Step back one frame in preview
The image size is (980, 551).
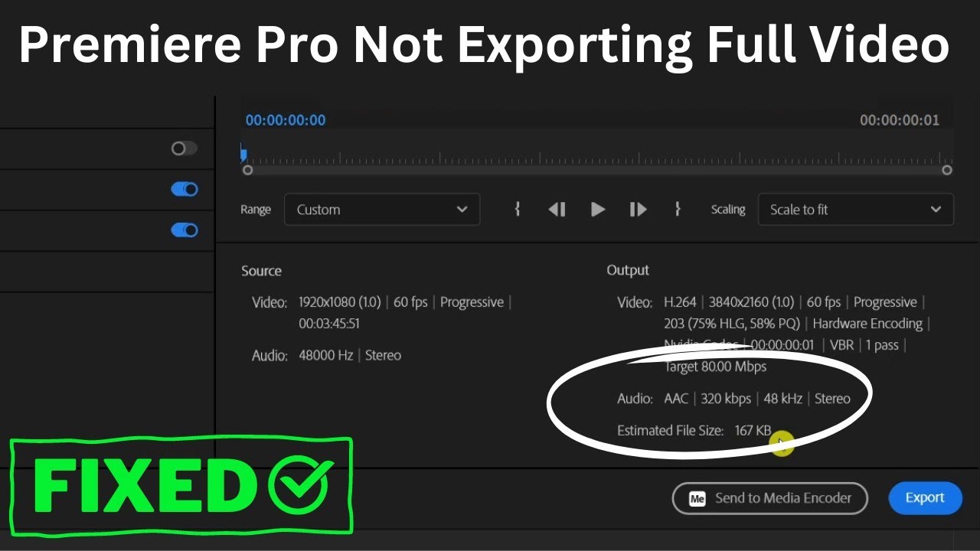(557, 210)
